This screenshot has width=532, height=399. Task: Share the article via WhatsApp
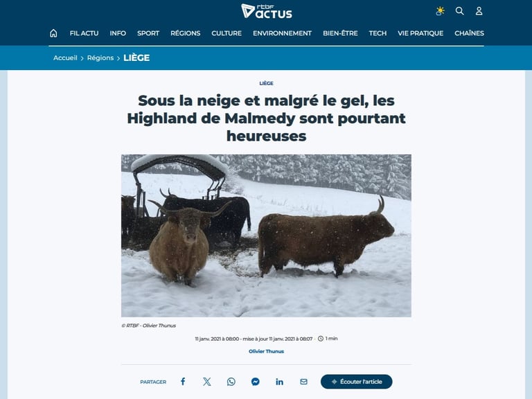(231, 382)
